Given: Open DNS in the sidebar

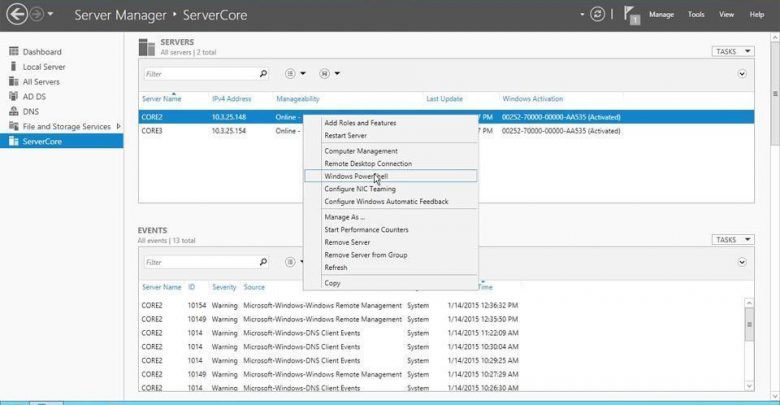Looking at the screenshot, I should pyautogui.click(x=30, y=111).
